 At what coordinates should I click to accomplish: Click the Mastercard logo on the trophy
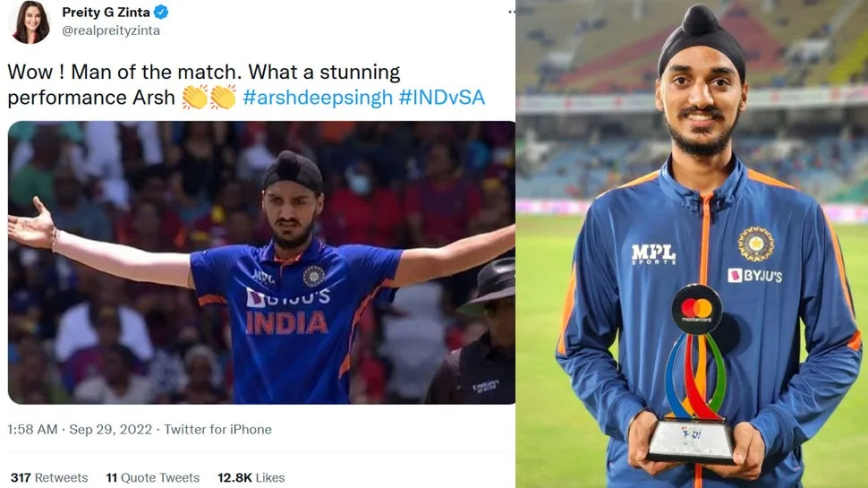(x=696, y=309)
